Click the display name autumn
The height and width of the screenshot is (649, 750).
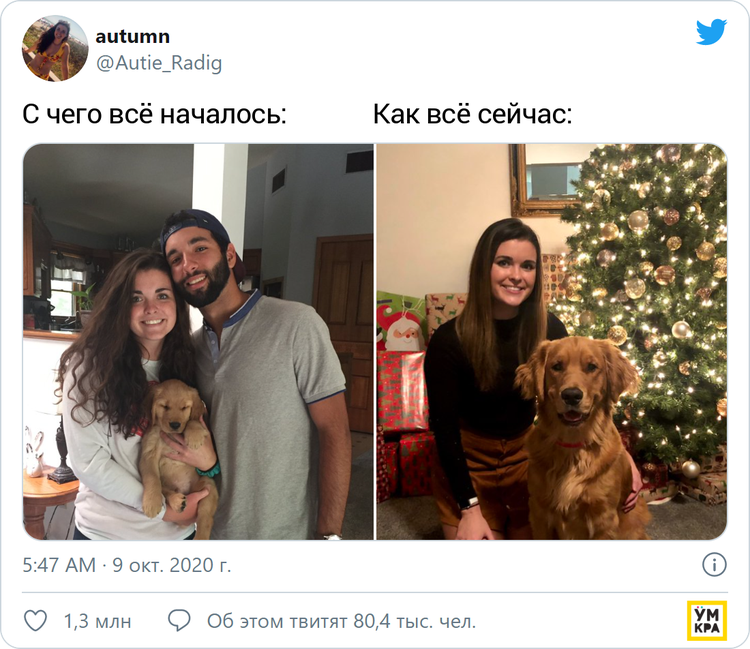tap(132, 36)
